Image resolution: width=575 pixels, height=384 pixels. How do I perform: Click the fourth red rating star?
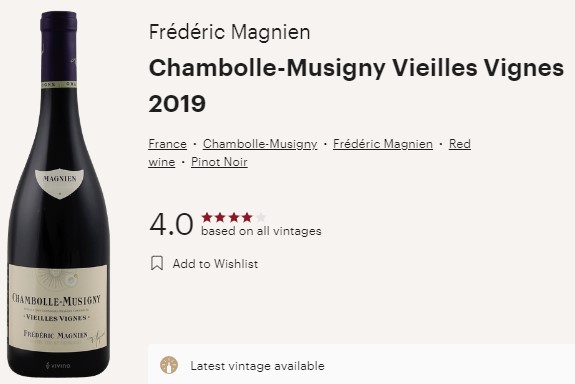(247, 217)
